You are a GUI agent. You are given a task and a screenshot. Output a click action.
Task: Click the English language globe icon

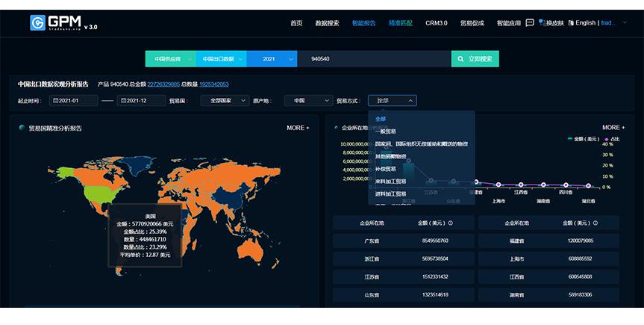coord(570,23)
